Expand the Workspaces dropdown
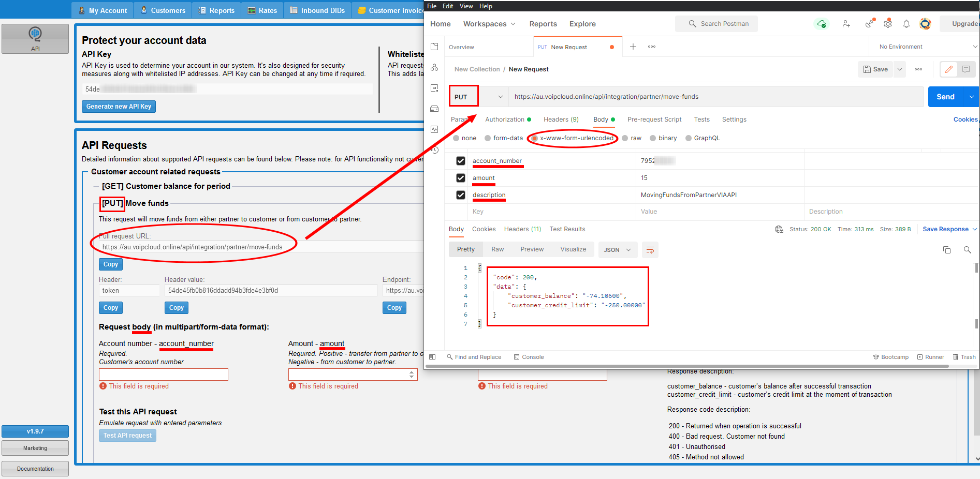 [489, 24]
